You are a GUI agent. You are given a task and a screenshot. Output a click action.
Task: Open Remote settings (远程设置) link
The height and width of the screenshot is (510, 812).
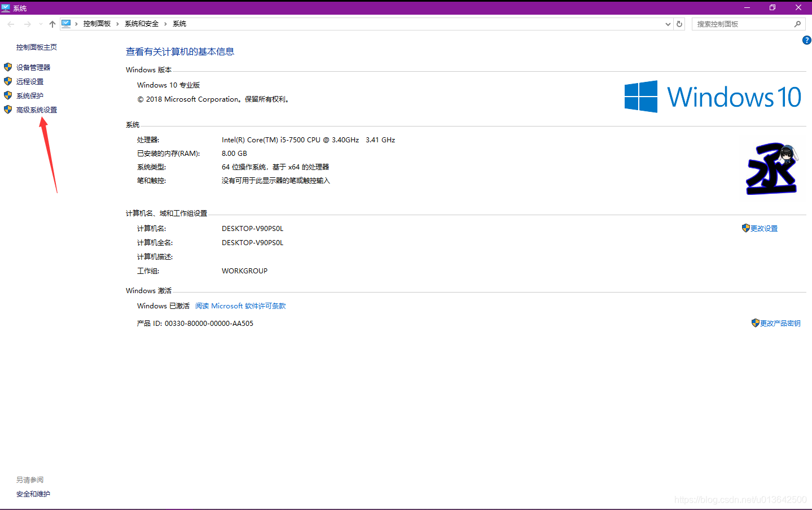(x=30, y=81)
